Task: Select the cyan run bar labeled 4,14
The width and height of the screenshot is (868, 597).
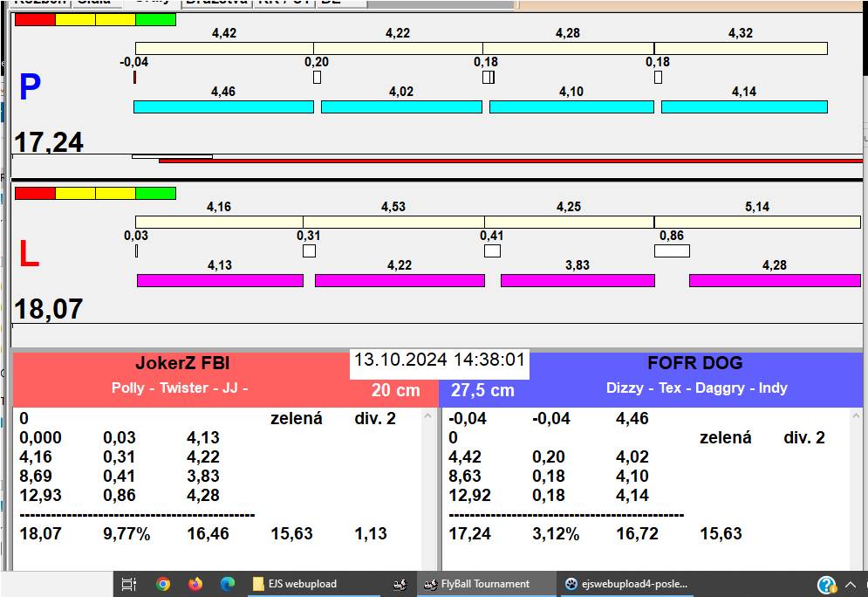Action: click(x=744, y=106)
